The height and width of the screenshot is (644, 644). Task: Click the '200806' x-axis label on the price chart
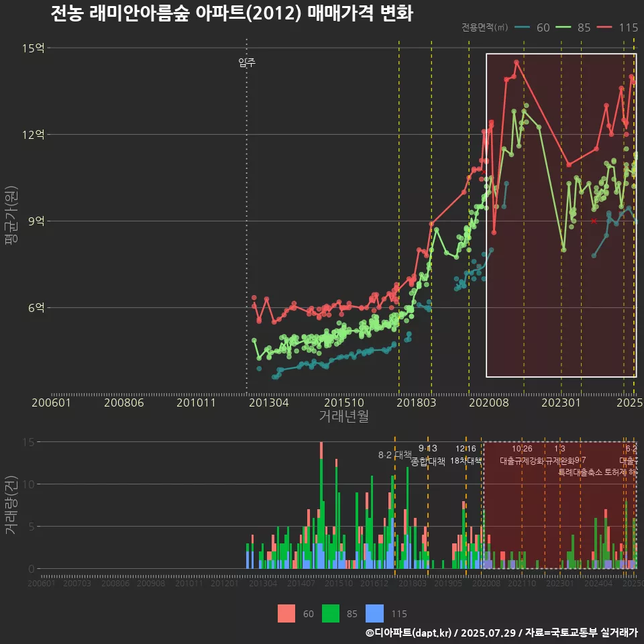[x=124, y=402]
